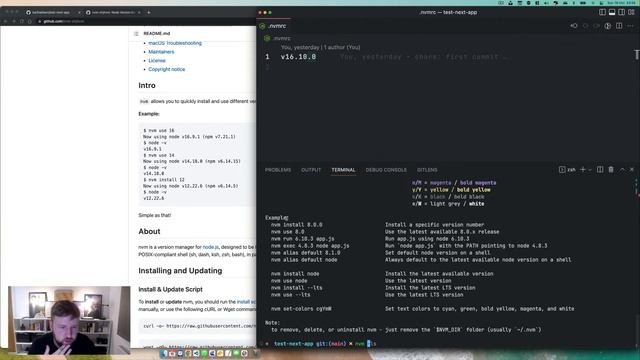The image size is (640, 360).
Task: Click the previous change icon in editor toolbar
Action: (x=574, y=26)
